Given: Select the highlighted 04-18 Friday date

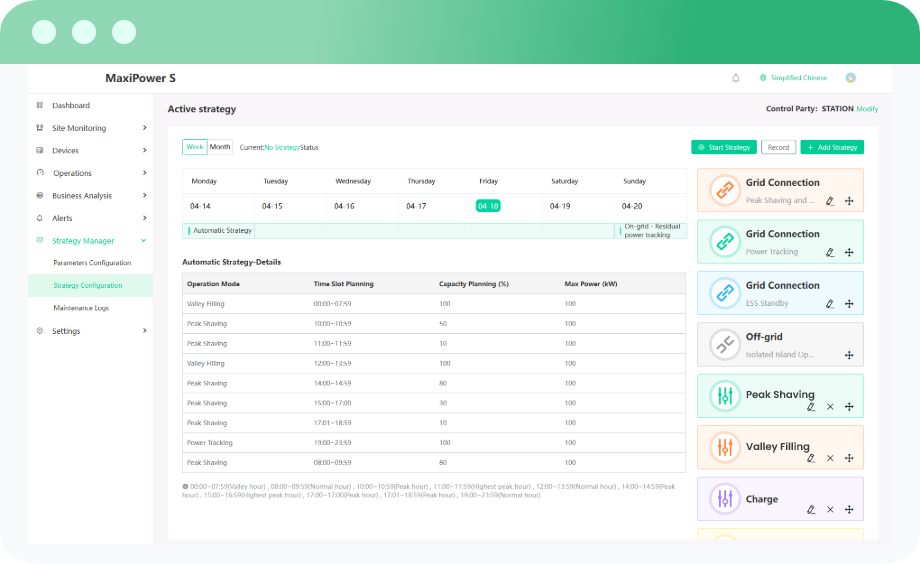Looking at the screenshot, I should [x=488, y=206].
